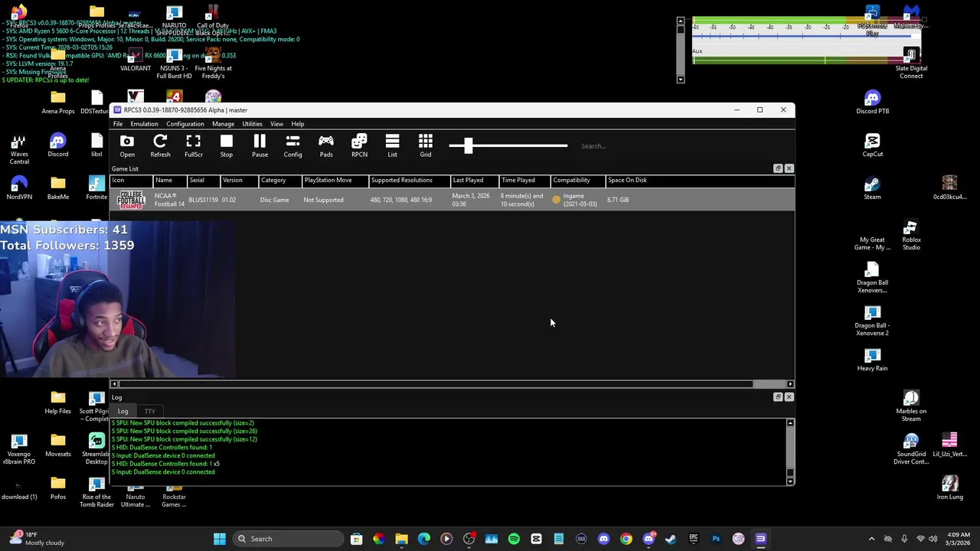Open the Help Files desktop folder
The height and width of the screenshot is (551, 980).
pyautogui.click(x=57, y=402)
